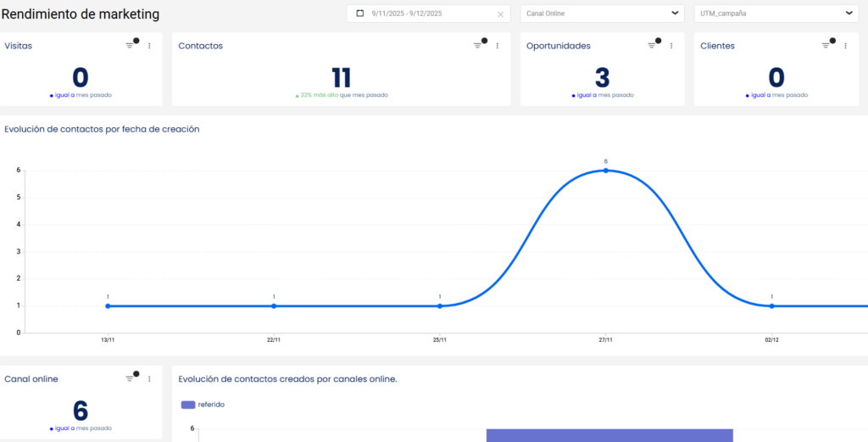Viewport: 868px width, 442px height.
Task: Click the data point at 13/11
Action: (108, 305)
